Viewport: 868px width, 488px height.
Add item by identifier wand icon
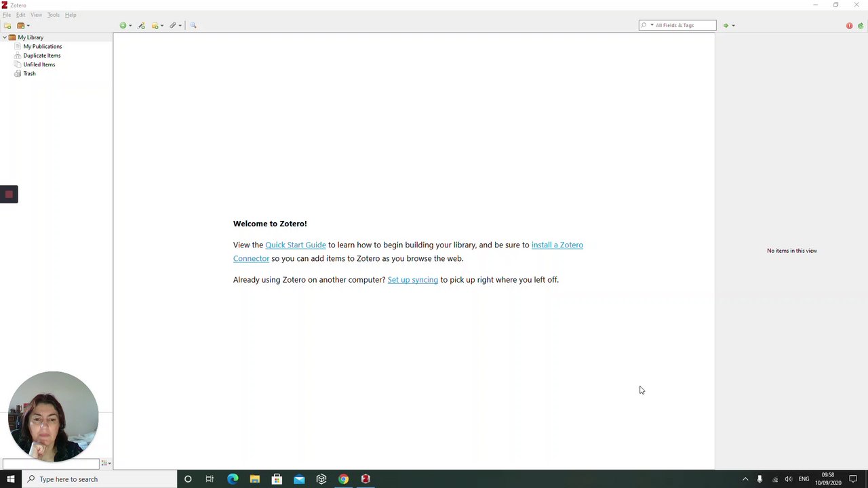[141, 26]
